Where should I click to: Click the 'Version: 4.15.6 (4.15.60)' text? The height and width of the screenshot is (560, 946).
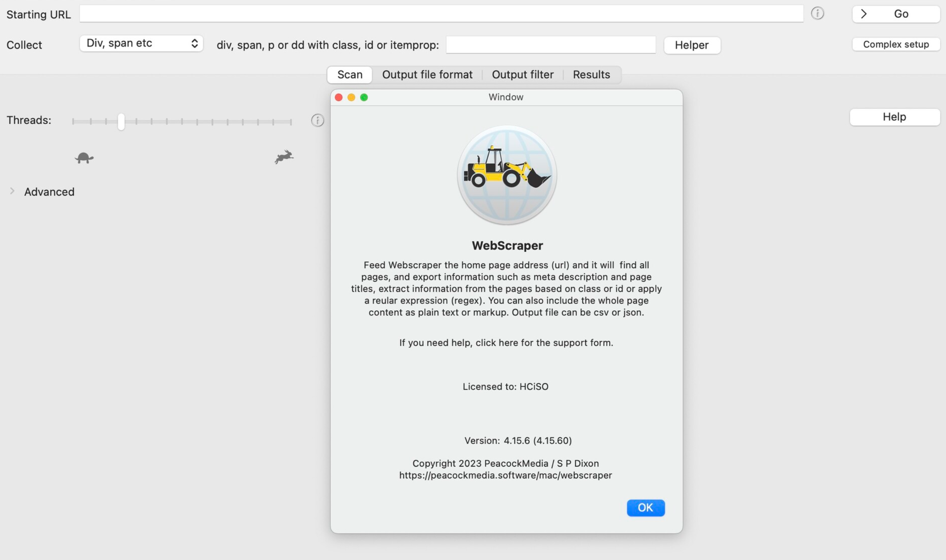point(518,440)
